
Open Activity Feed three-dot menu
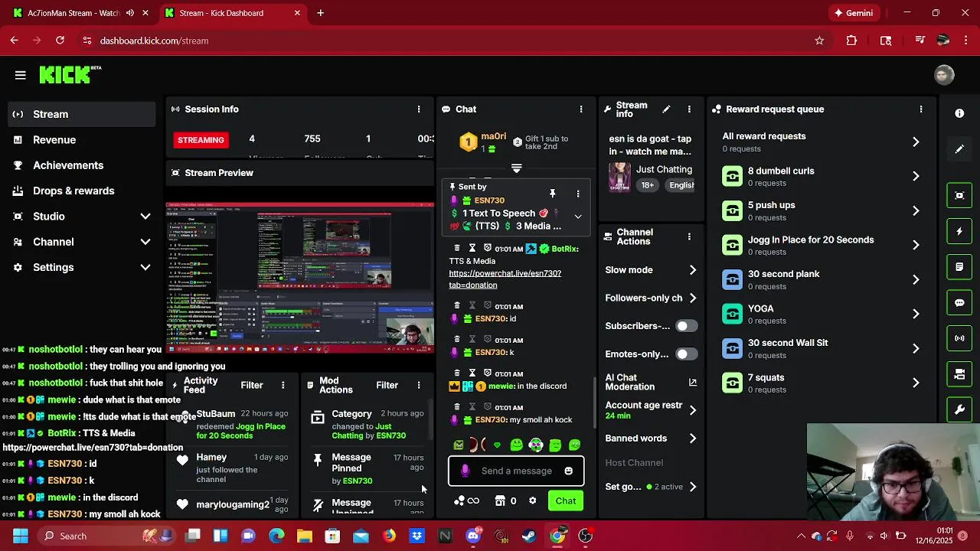point(283,385)
